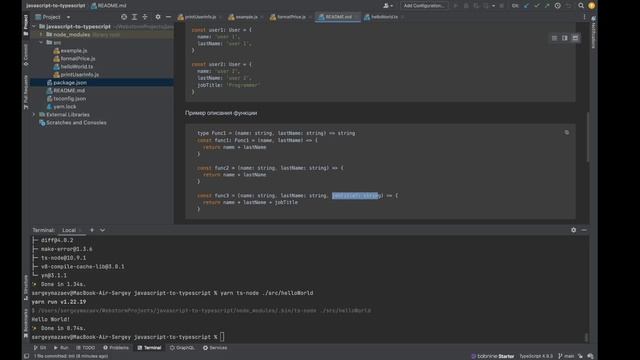The height and width of the screenshot is (360, 640).
Task: Select package.json in project tree
Action: 66,82
